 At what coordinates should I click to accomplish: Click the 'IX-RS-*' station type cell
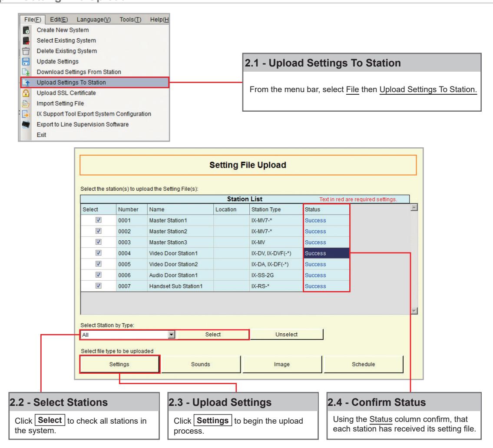coord(276,286)
